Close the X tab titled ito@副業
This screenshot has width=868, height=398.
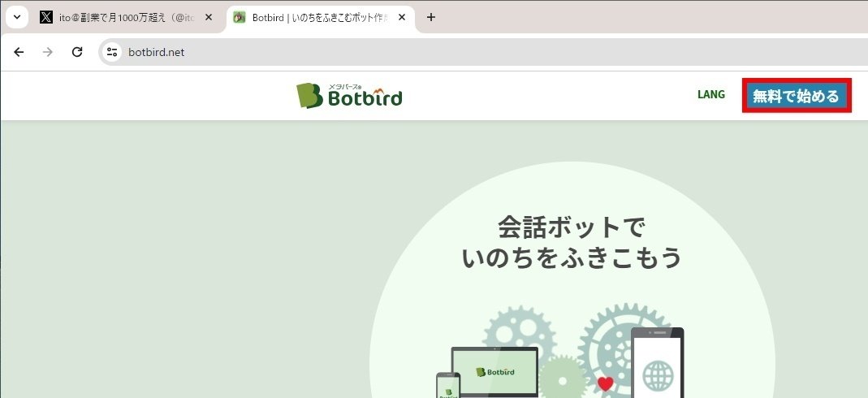tap(209, 17)
